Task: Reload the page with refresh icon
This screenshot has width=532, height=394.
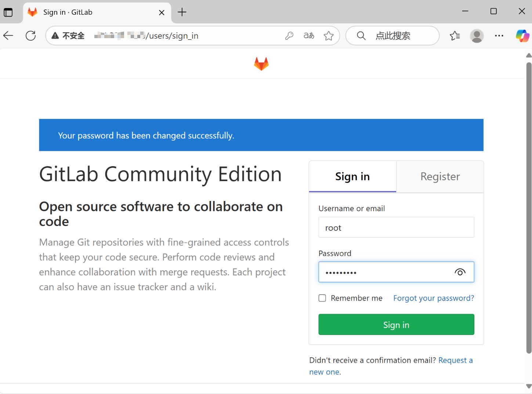Action: pos(31,36)
